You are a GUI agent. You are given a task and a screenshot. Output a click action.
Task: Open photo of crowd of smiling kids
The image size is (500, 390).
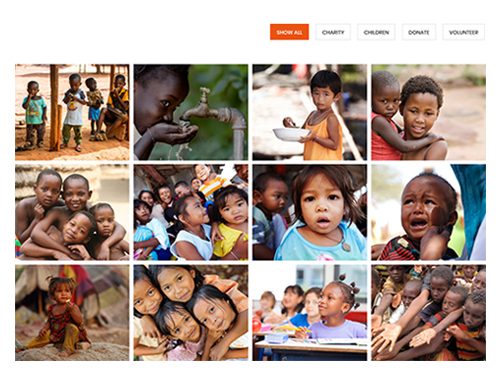(191, 212)
